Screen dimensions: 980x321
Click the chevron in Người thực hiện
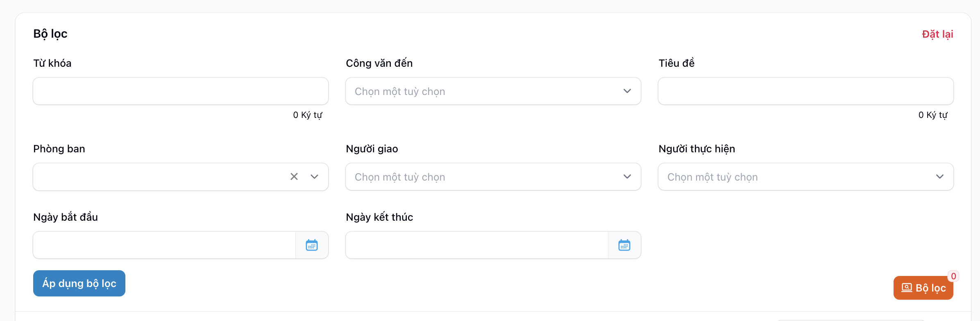point(940,176)
